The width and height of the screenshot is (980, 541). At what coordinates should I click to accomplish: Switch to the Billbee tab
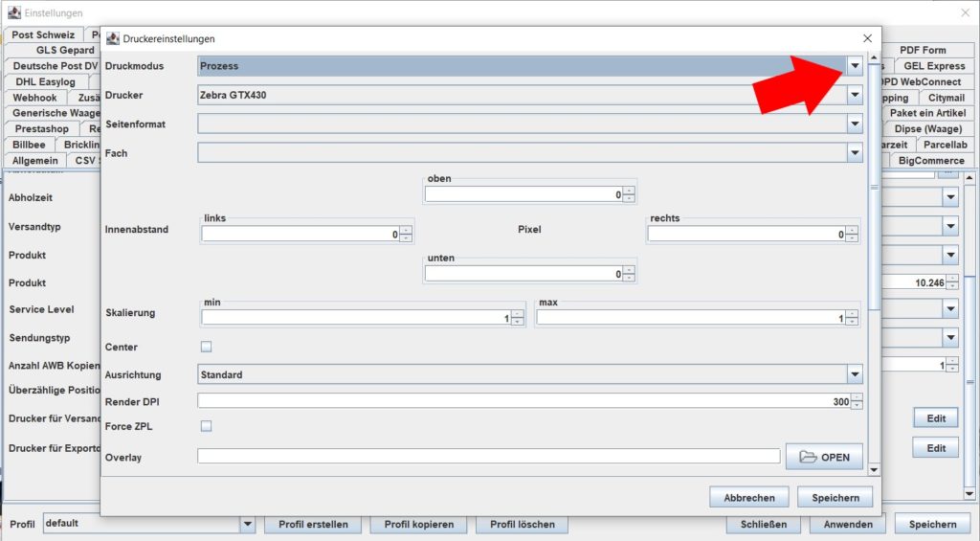(x=29, y=145)
